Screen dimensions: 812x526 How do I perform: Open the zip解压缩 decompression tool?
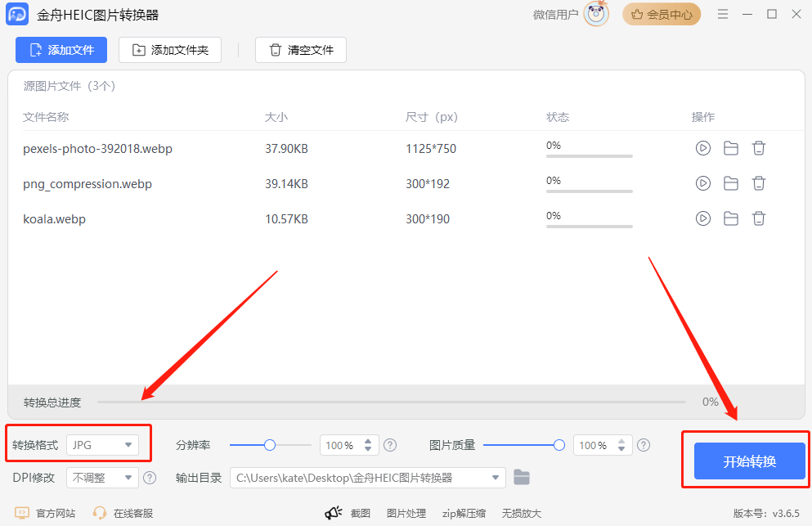pyautogui.click(x=464, y=513)
